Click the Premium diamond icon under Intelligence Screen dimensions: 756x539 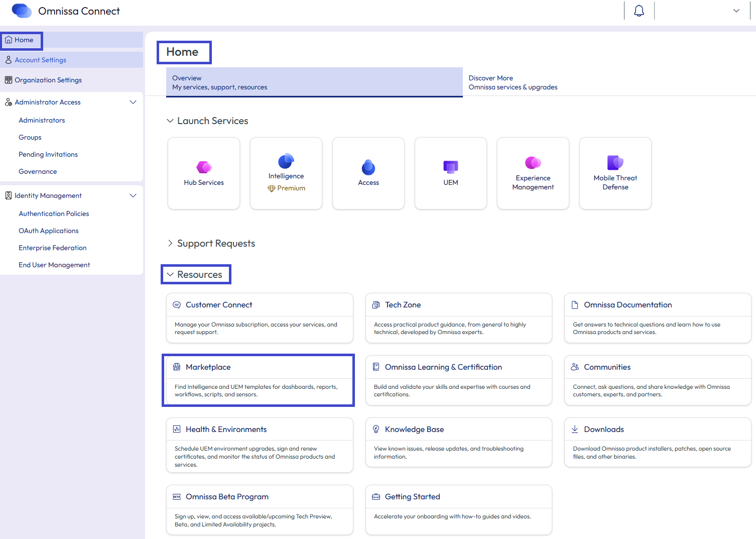pos(272,188)
